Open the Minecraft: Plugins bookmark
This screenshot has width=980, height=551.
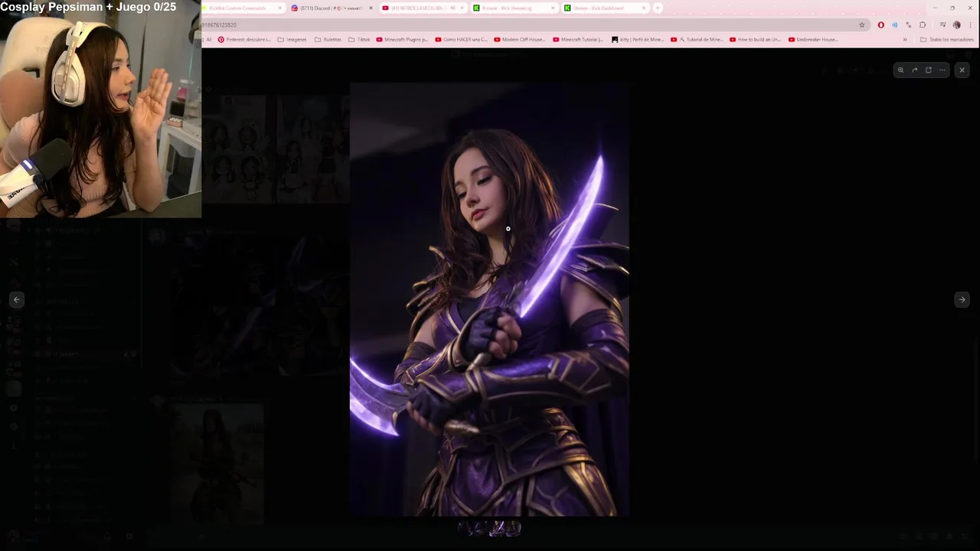click(x=402, y=39)
